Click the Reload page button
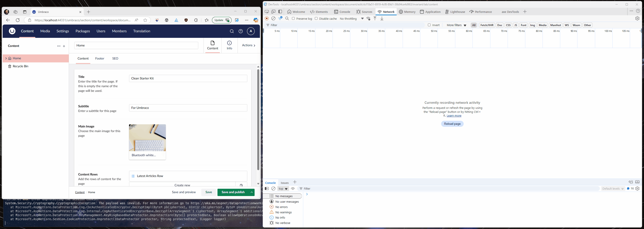644x229 pixels. point(452,124)
